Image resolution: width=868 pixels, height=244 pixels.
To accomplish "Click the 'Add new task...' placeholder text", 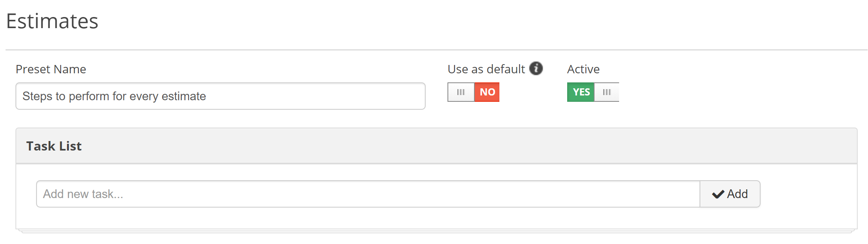I will tap(83, 194).
